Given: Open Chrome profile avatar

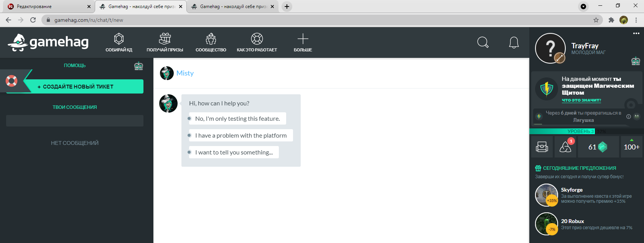Looking at the screenshot, I should (624, 20).
